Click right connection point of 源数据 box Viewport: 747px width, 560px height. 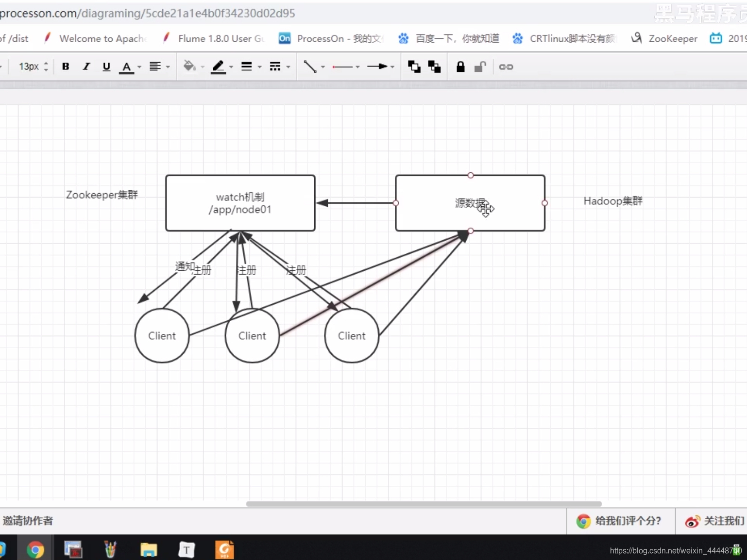(544, 203)
